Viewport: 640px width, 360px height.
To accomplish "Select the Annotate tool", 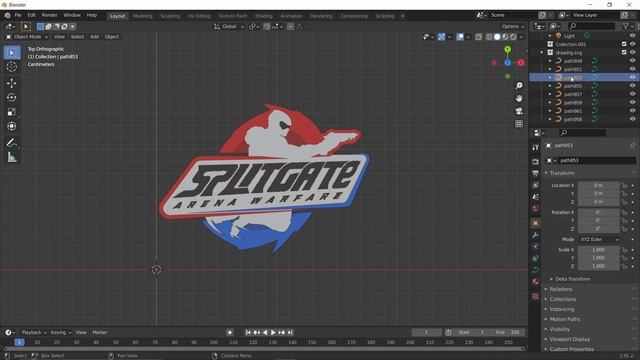I will pos(11,143).
